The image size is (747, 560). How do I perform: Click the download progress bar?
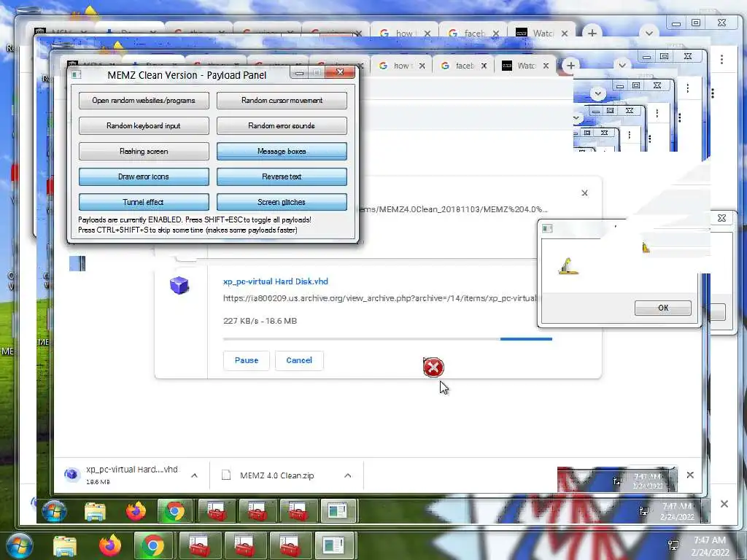pyautogui.click(x=387, y=339)
